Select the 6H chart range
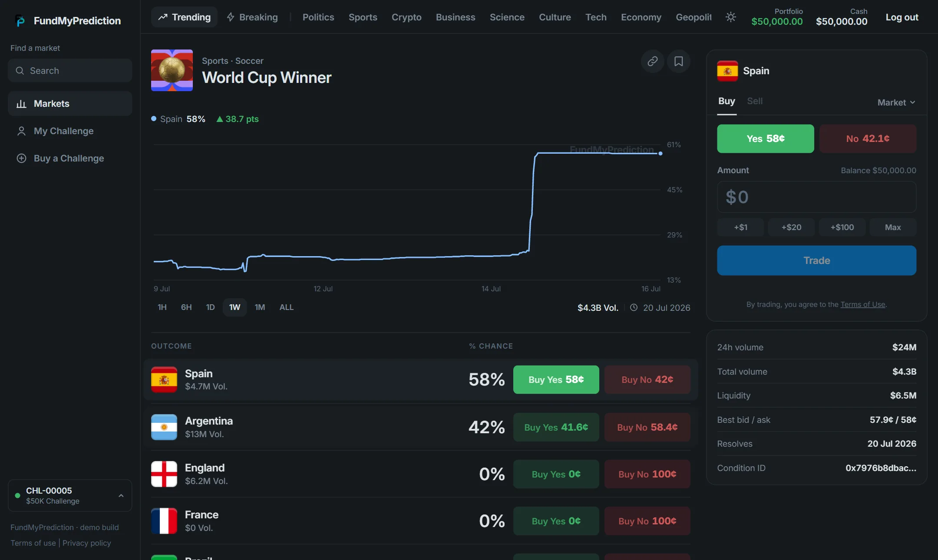The width and height of the screenshot is (938, 560). [x=186, y=307]
